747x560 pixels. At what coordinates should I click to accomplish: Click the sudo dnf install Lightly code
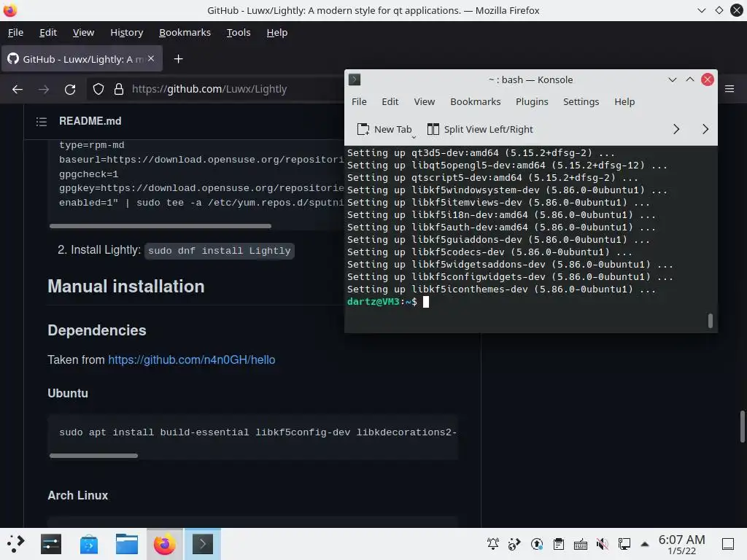click(219, 251)
